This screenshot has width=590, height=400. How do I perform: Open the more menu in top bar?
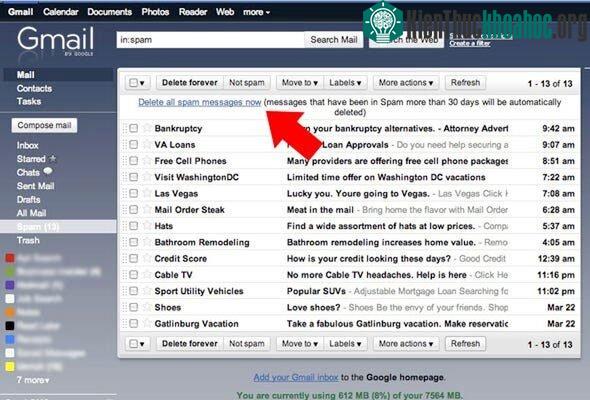pyautogui.click(x=256, y=12)
